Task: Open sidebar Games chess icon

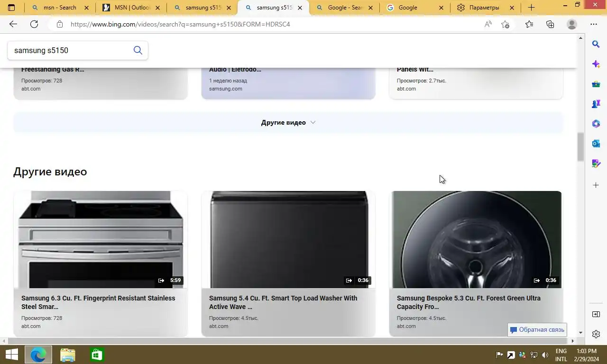Action: pyautogui.click(x=596, y=104)
